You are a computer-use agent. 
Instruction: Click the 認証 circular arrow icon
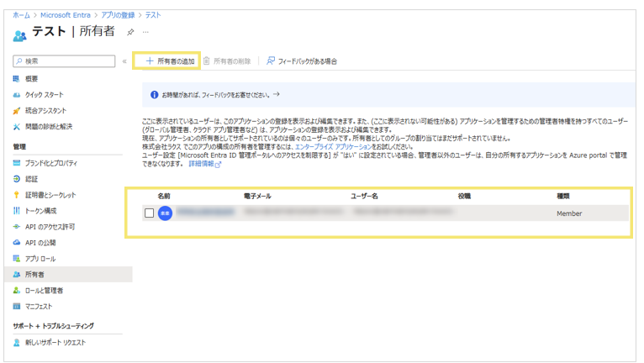(x=17, y=179)
